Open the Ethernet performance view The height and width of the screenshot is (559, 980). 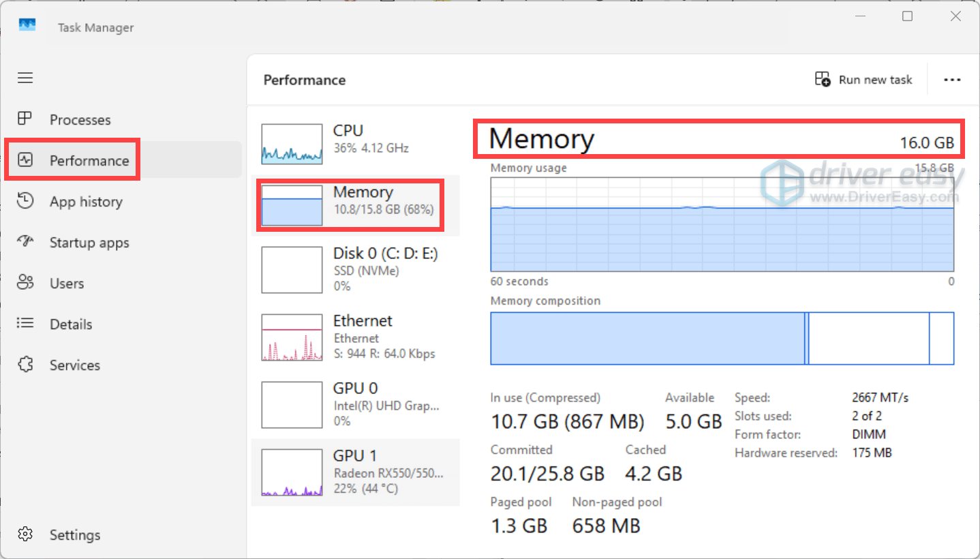tap(354, 337)
